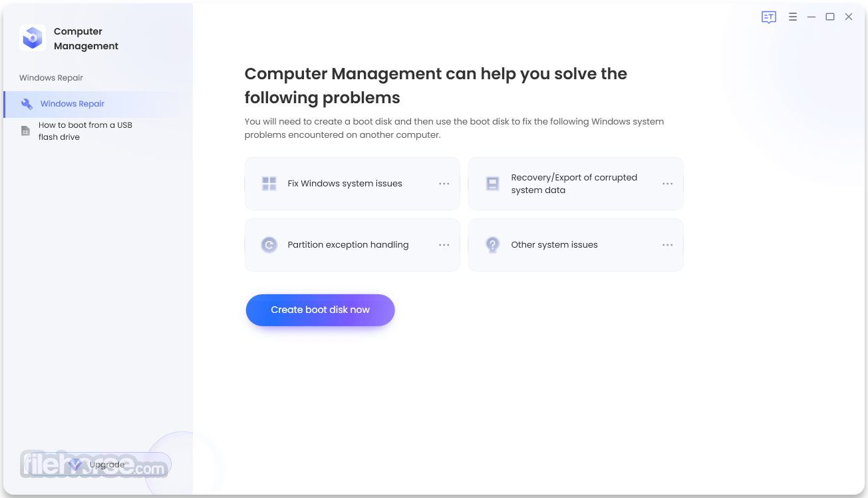868x498 pixels.
Task: Click the USB boot guide document icon
Action: point(25,131)
